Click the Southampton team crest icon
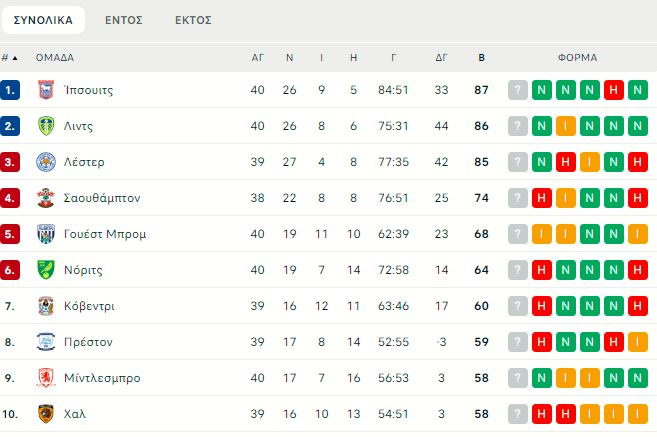Viewport: 657px width, 437px height. point(45,198)
